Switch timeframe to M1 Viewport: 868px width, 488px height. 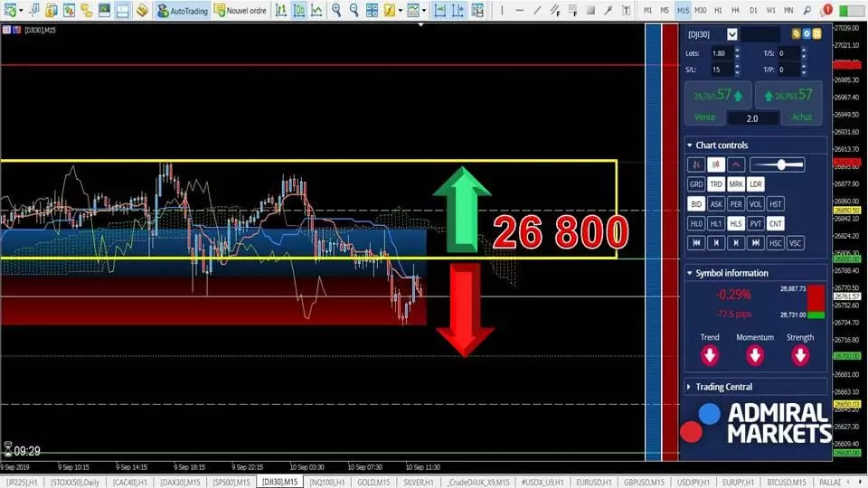tap(647, 10)
